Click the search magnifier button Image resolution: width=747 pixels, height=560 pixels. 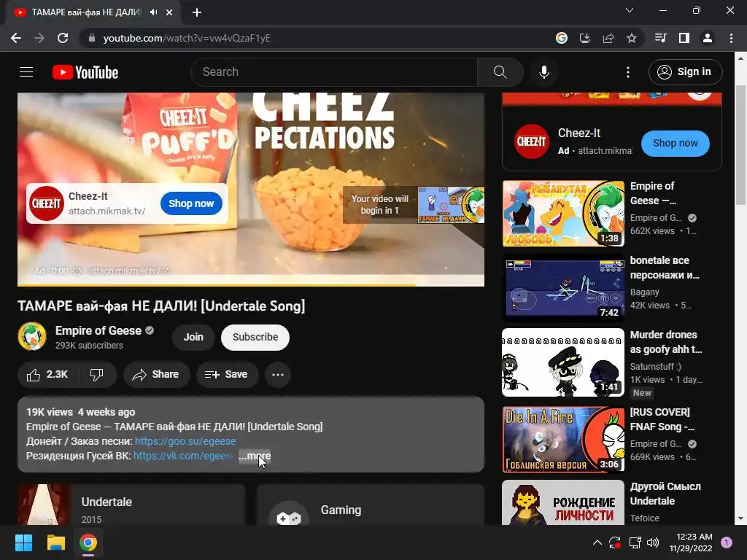[x=500, y=72]
